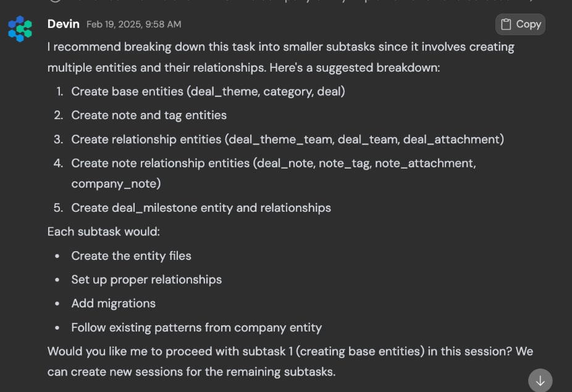This screenshot has height=392, width=572.
Task: Click the Devin sender name
Action: [x=64, y=24]
